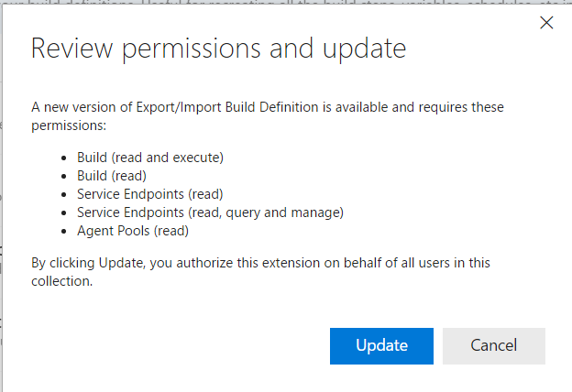Click the dimmed background text above the dialog
This screenshot has width=572, height=392.
(x=275, y=5)
